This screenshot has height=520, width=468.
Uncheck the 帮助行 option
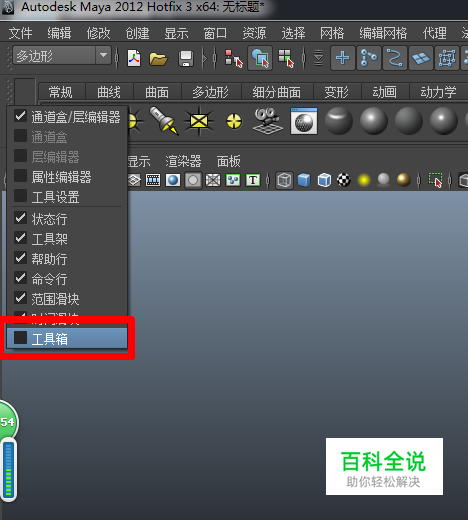[67, 259]
